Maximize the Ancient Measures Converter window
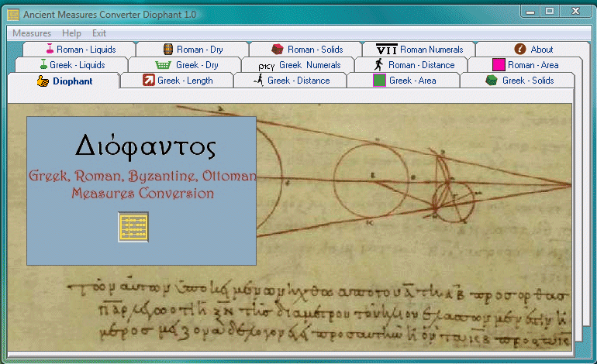 pyautogui.click(x=550, y=12)
